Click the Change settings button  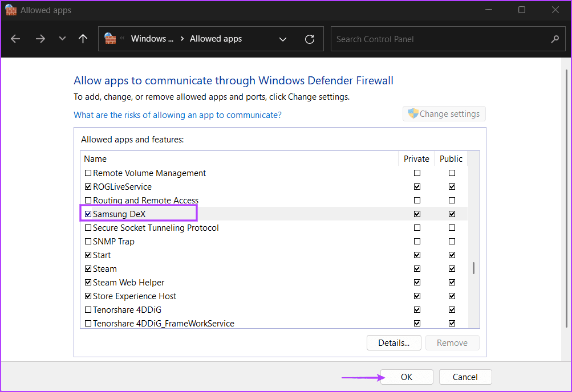coord(444,113)
